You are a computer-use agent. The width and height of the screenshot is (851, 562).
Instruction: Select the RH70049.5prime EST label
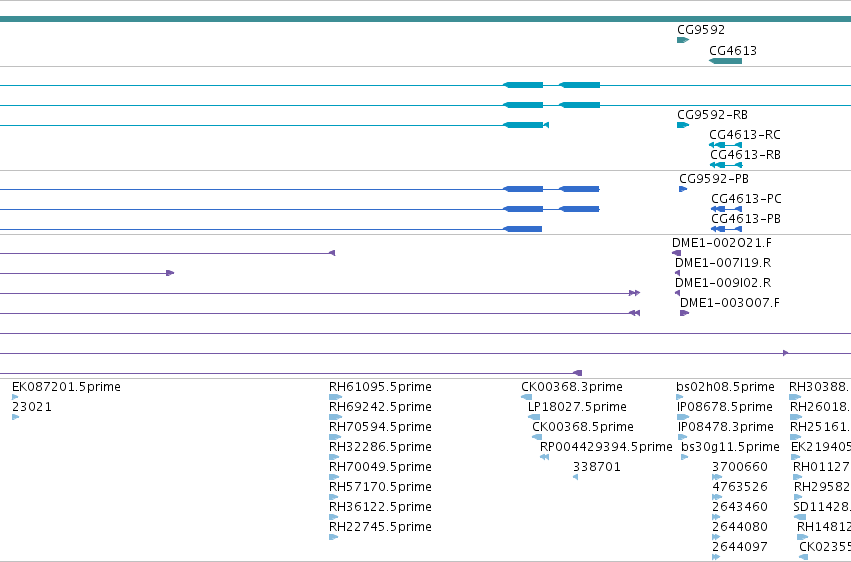[x=380, y=467]
